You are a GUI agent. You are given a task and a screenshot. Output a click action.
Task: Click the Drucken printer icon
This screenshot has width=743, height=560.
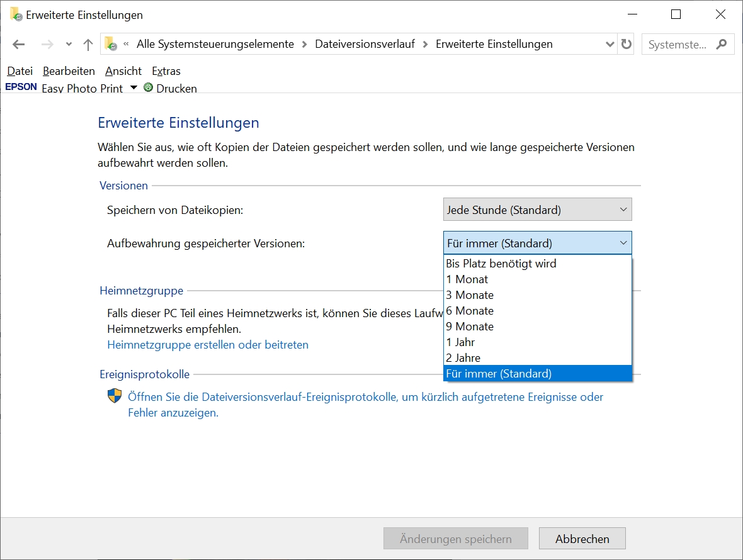click(x=148, y=87)
